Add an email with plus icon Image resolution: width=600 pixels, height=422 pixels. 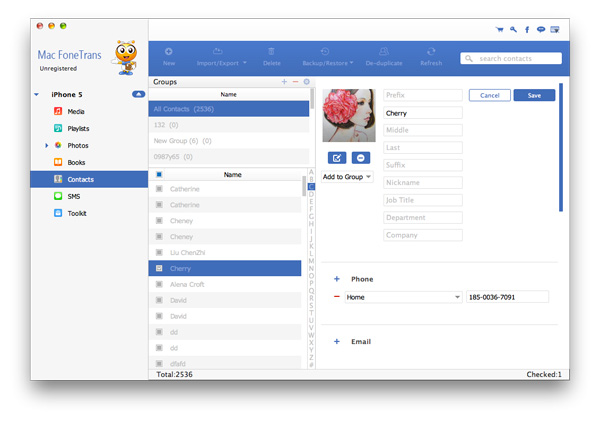tap(337, 341)
